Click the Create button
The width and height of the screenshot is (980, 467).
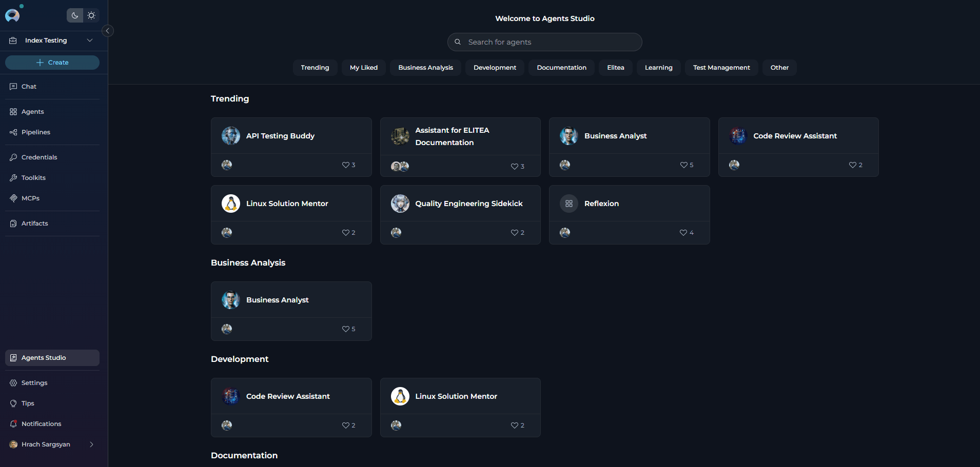pos(52,62)
